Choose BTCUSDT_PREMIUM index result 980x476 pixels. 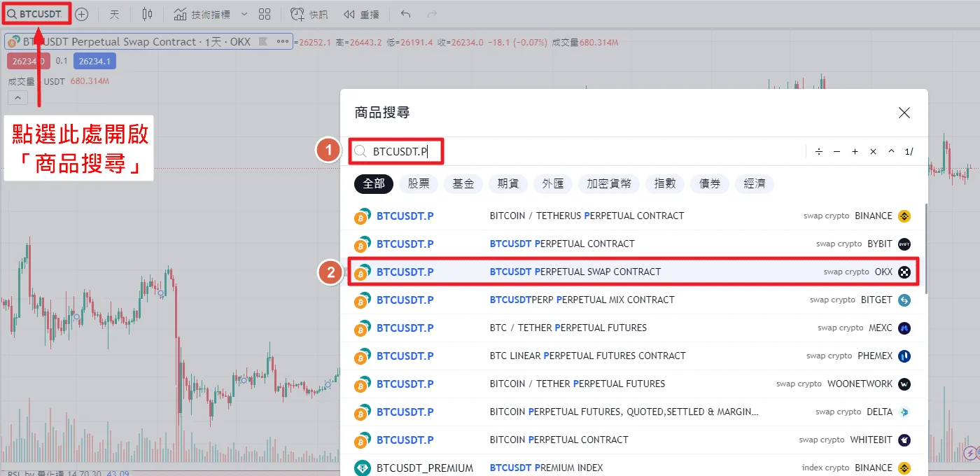pyautogui.click(x=632, y=466)
